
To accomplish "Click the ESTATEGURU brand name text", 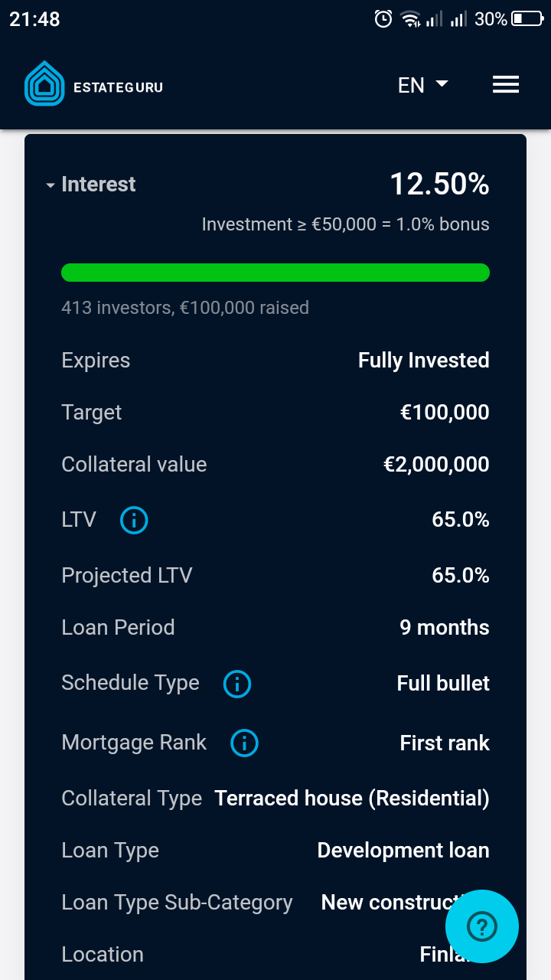I will tap(118, 87).
